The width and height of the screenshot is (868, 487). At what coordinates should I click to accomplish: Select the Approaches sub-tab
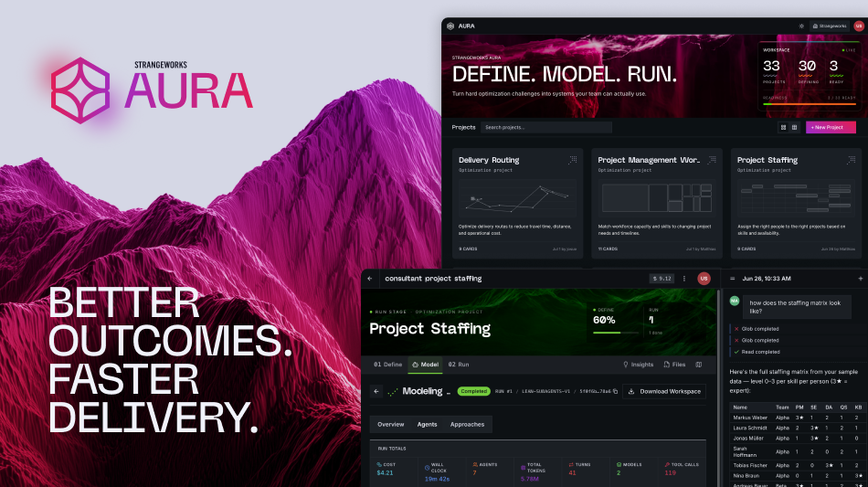[x=467, y=425]
